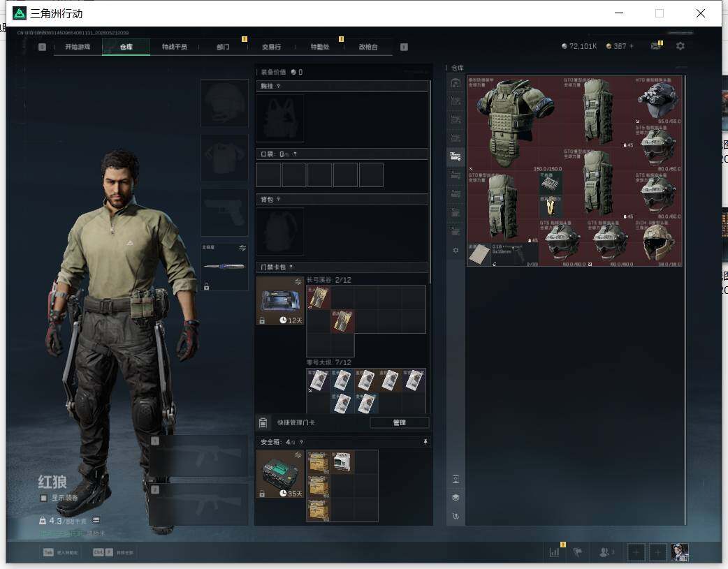Select the heavy body armor 150.0/150.0

(x=515, y=124)
